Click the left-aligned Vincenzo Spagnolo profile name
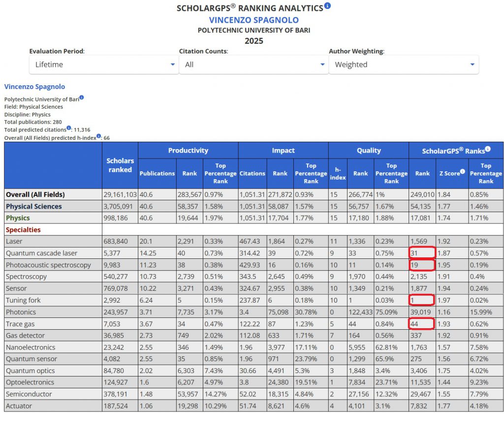504x438 pixels. coord(34,87)
